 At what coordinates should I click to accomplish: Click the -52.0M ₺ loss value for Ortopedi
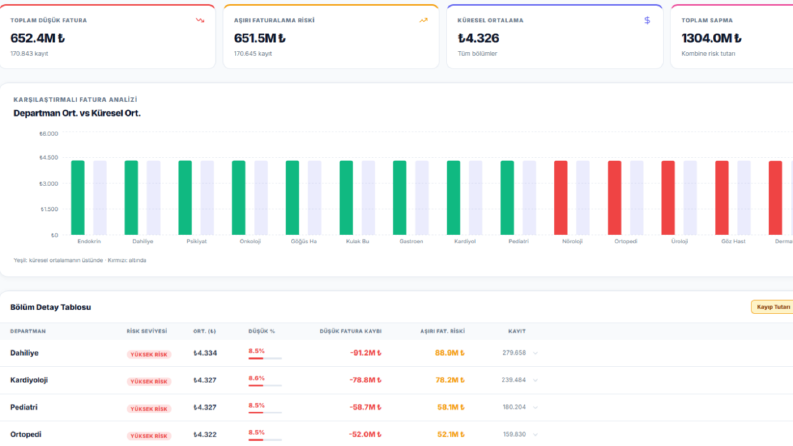pyautogui.click(x=365, y=434)
